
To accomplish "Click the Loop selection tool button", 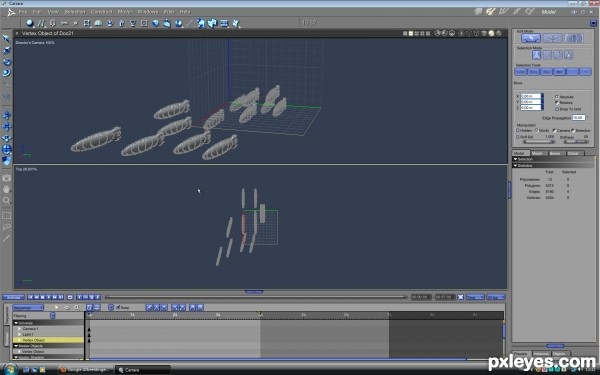I will coord(521,72).
